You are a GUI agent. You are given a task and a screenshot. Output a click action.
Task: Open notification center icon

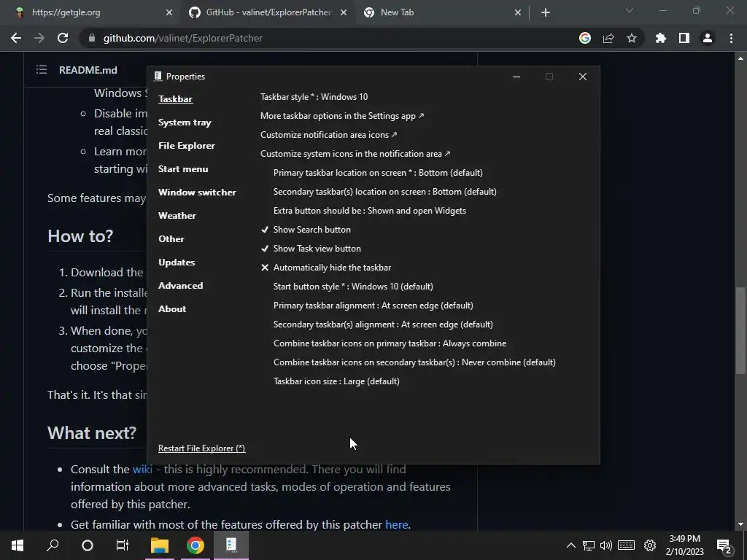(x=724, y=547)
